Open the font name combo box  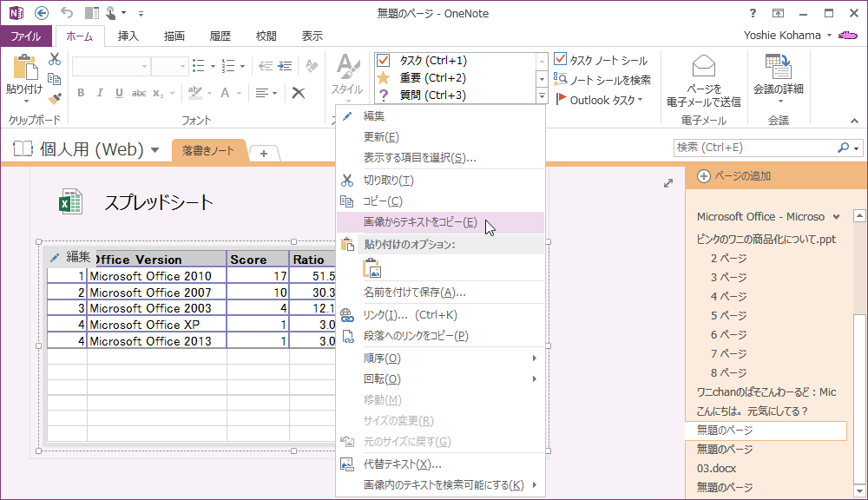pyautogui.click(x=111, y=67)
